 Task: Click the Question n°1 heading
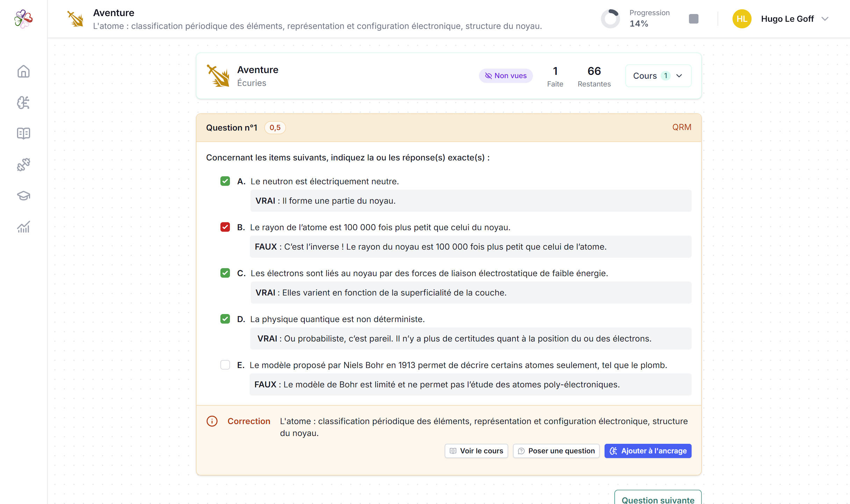pyautogui.click(x=231, y=128)
